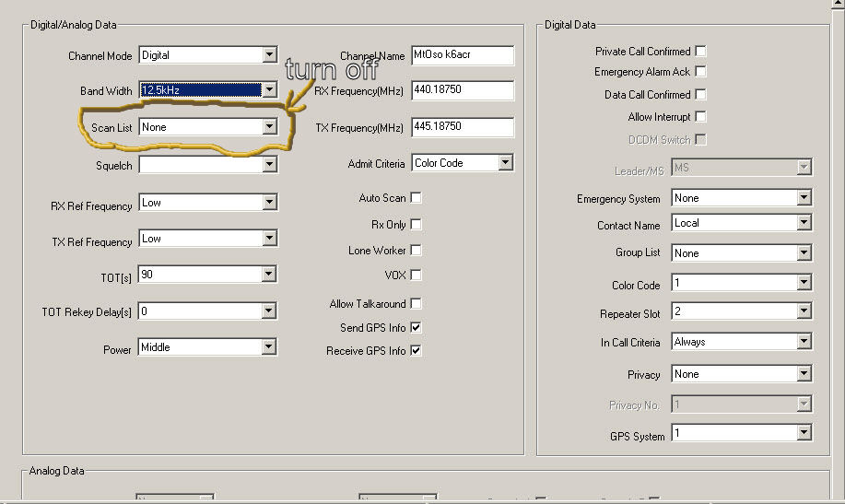Check the Private Call Confirmed box
The width and height of the screenshot is (845, 504).
click(x=700, y=52)
